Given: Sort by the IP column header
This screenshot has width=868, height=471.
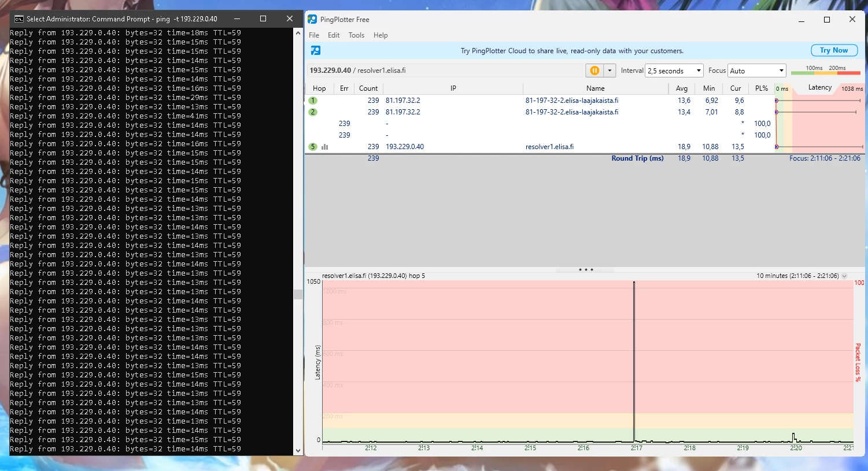Looking at the screenshot, I should (x=453, y=88).
